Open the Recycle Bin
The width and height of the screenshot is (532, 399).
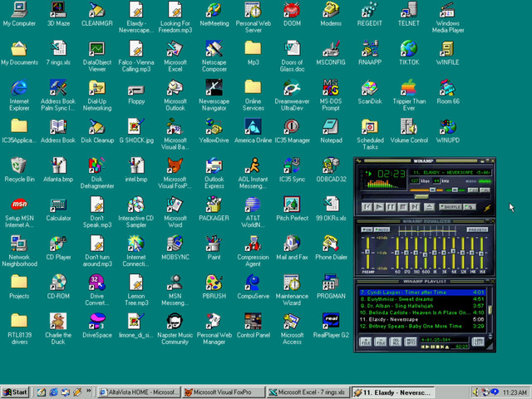(x=18, y=165)
